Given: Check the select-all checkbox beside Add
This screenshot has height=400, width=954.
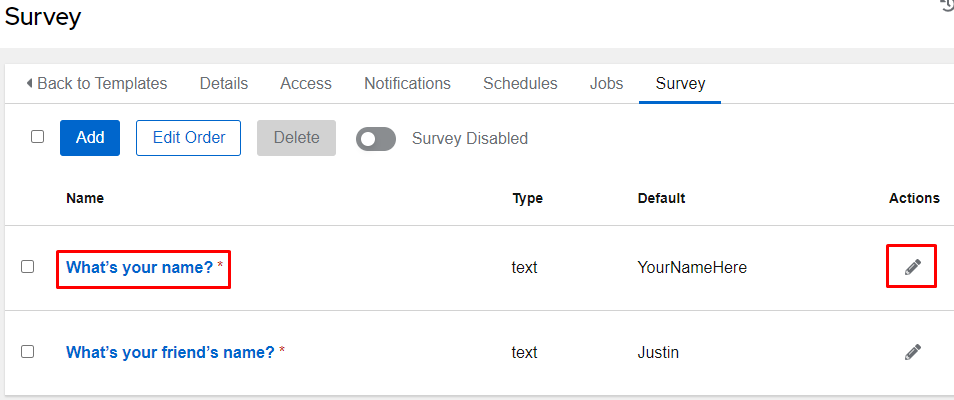Looking at the screenshot, I should 38,137.
